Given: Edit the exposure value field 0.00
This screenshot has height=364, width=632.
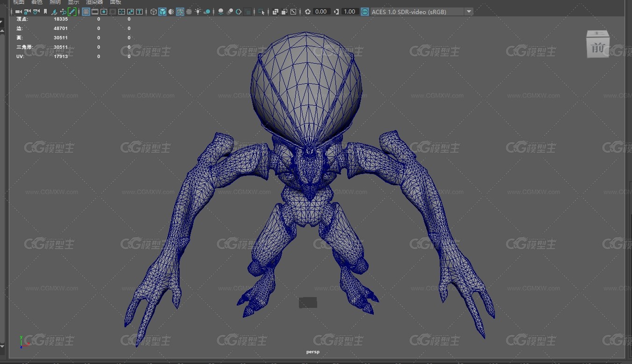Looking at the screenshot, I should pos(321,12).
